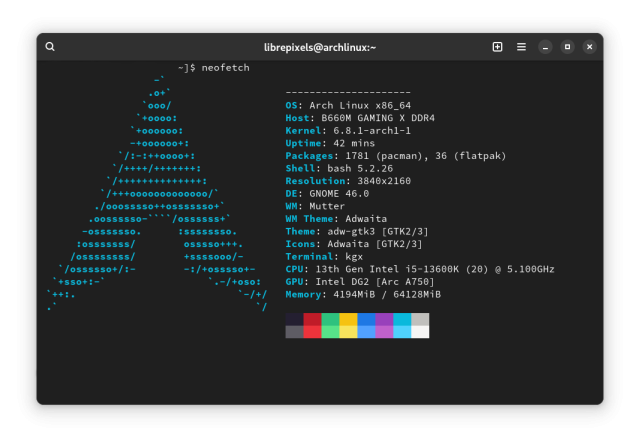Screen dimensions: 640x445
Task: Click the GPU: Intel DG2 [Arc A750] line
Action: click(x=360, y=282)
